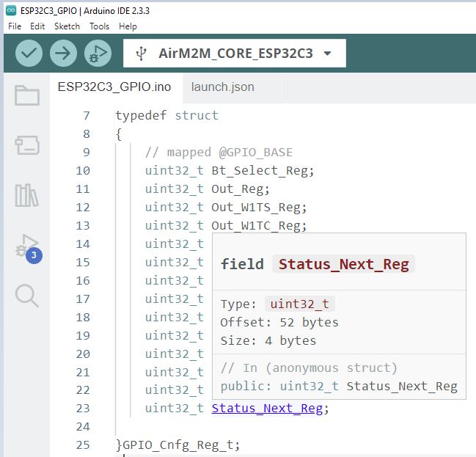Image resolution: width=476 pixels, height=457 pixels.
Task: Click line number 10 in the gutter
Action: 83,171
